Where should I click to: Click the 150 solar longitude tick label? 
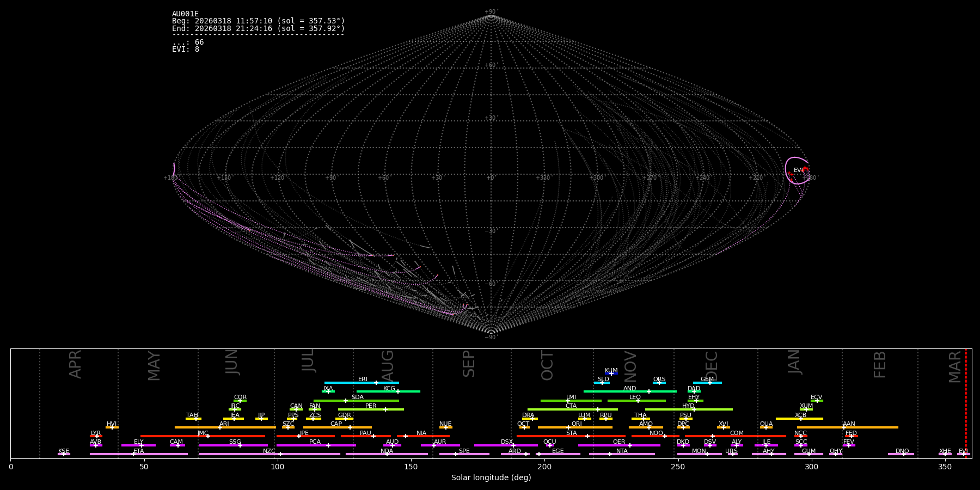coord(411,467)
